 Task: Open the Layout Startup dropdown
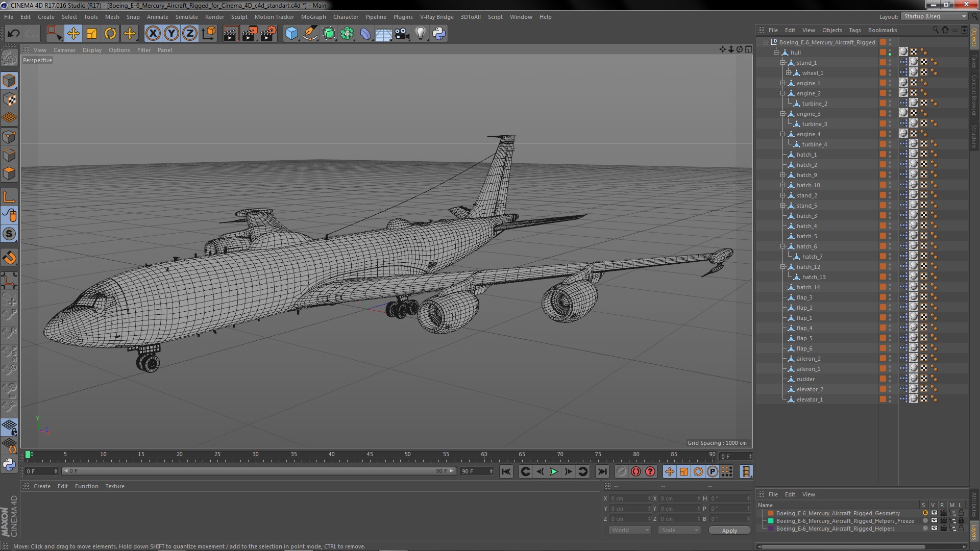click(x=934, y=16)
